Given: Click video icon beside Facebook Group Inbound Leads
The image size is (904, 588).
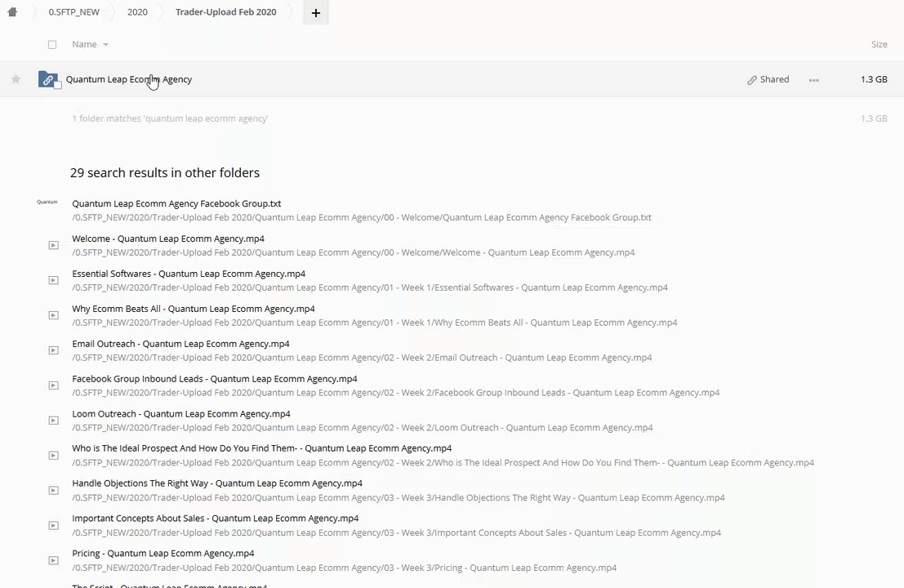Looking at the screenshot, I should pos(54,385).
